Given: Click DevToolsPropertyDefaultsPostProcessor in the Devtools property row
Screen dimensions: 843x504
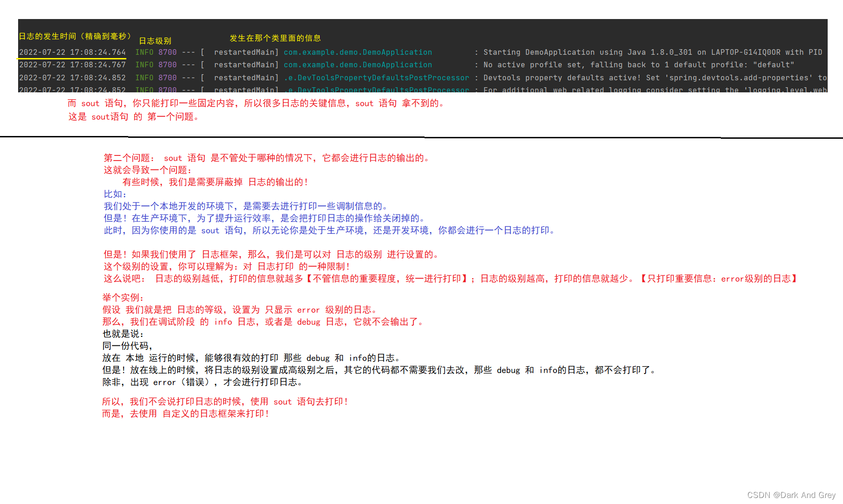Looking at the screenshot, I should [376, 78].
